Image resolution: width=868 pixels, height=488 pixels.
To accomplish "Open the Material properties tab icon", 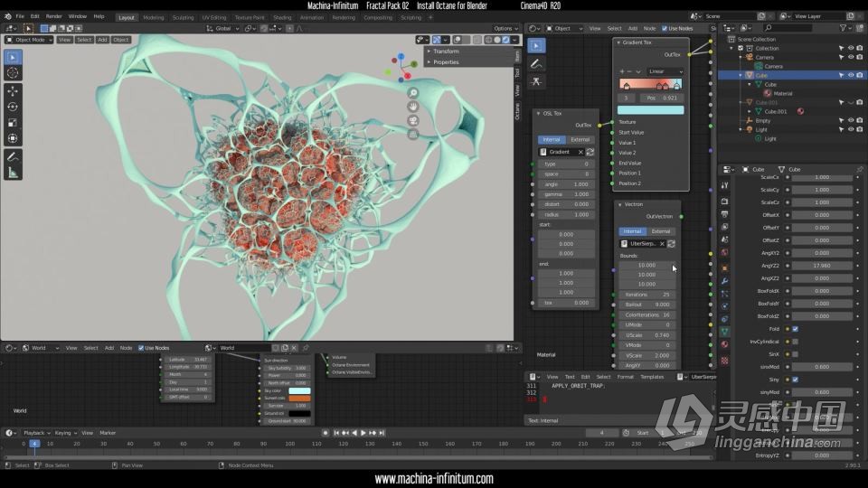I will (724, 344).
